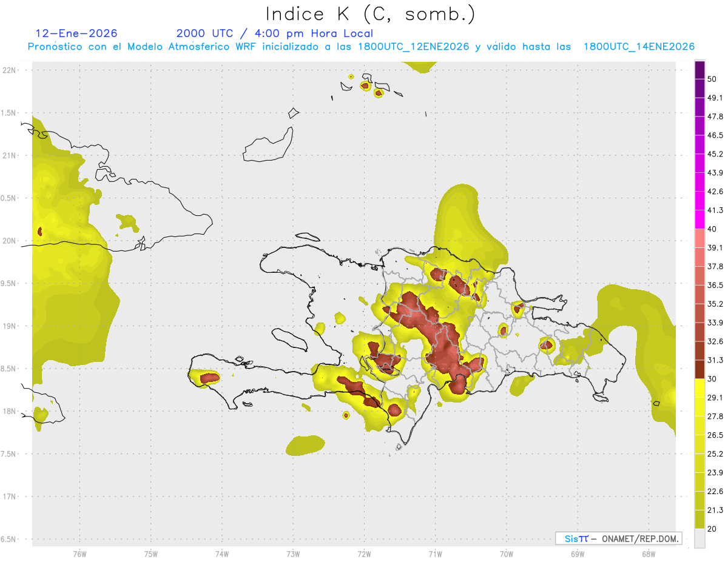
Task: Click the '37.8' color scale value
Action: (x=715, y=267)
